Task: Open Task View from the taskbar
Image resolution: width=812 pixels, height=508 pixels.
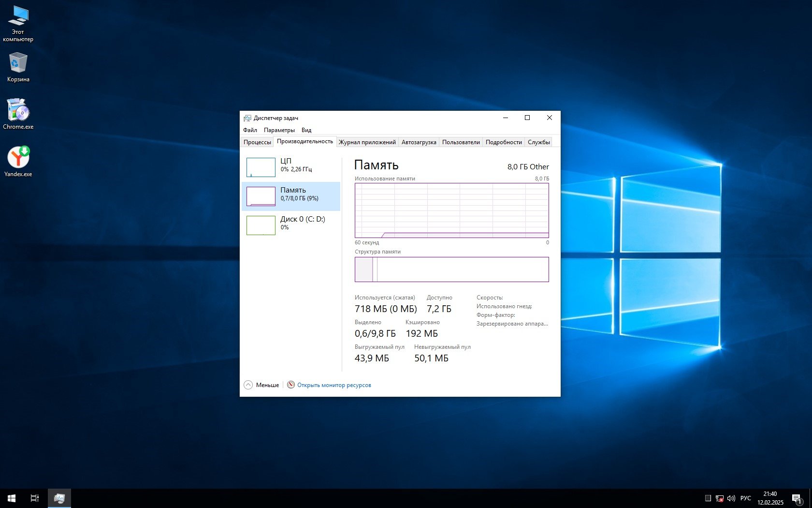Action: click(x=35, y=498)
